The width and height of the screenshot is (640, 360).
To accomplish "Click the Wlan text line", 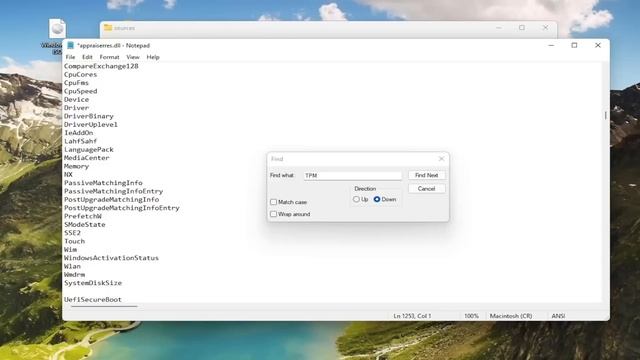I will pyautogui.click(x=72, y=267).
